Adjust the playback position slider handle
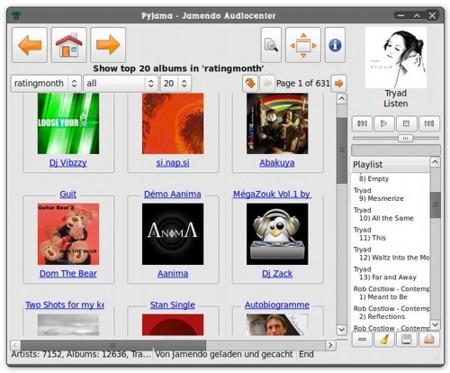The height and width of the screenshot is (373, 450). click(x=405, y=138)
